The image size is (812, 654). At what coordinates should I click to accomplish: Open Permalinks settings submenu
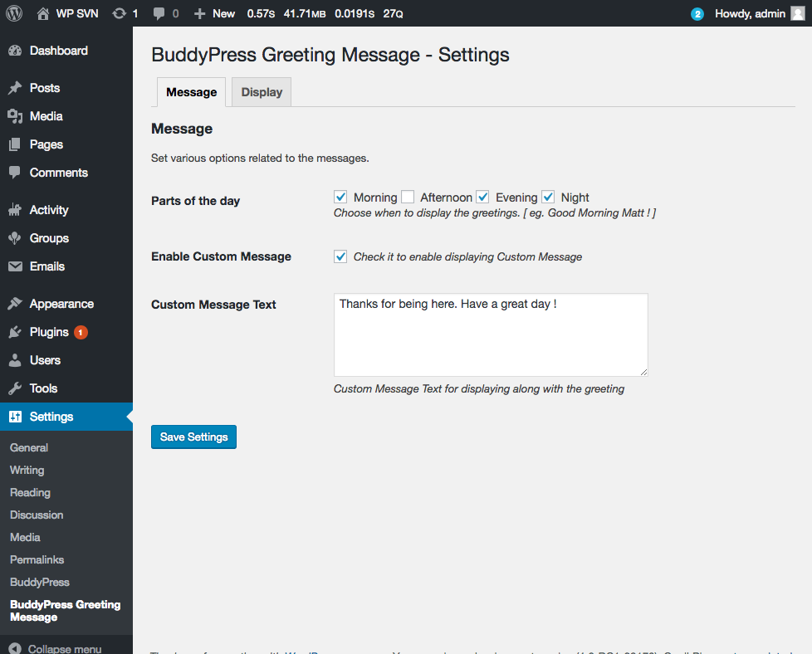[x=37, y=559]
